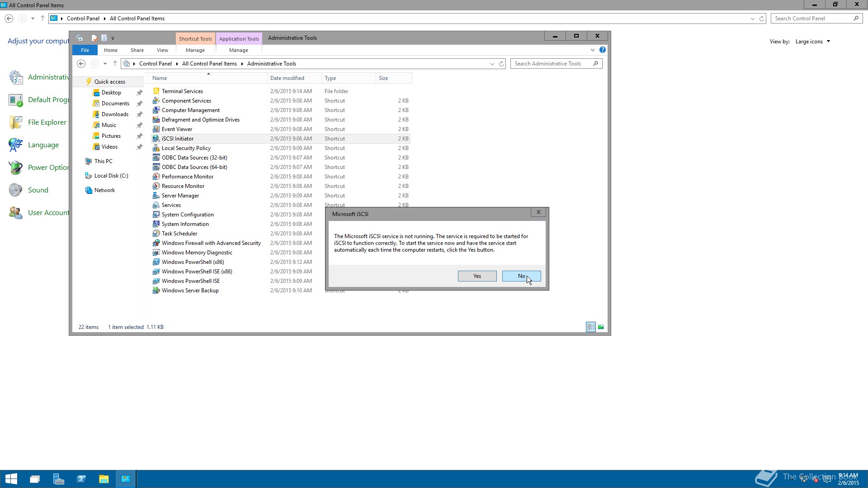The width and height of the screenshot is (868, 488).
Task: Open Music in the navigation pane
Action: click(108, 125)
